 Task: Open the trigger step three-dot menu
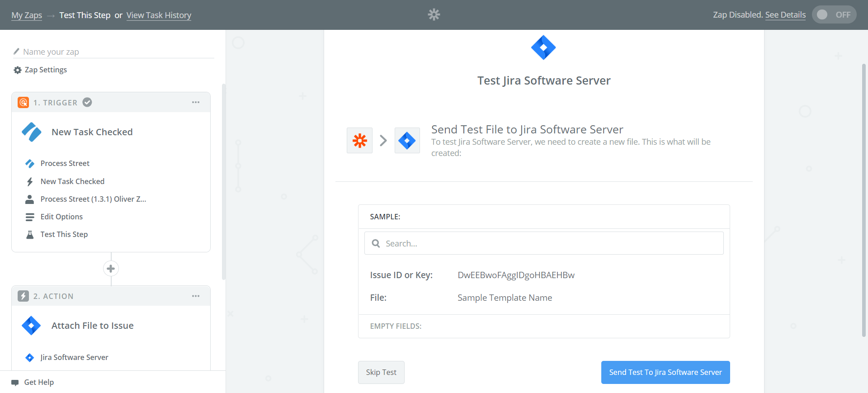click(196, 102)
